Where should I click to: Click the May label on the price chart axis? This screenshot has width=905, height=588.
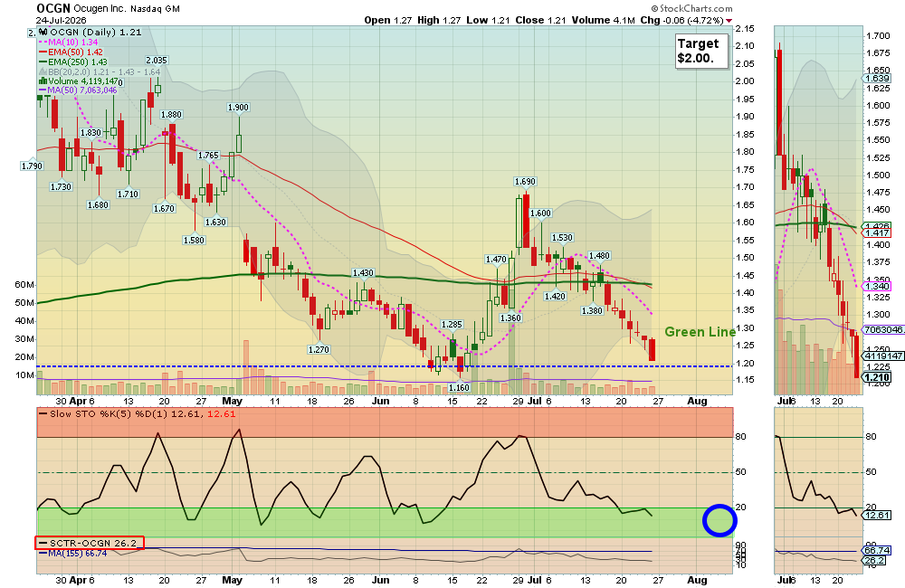pos(232,401)
